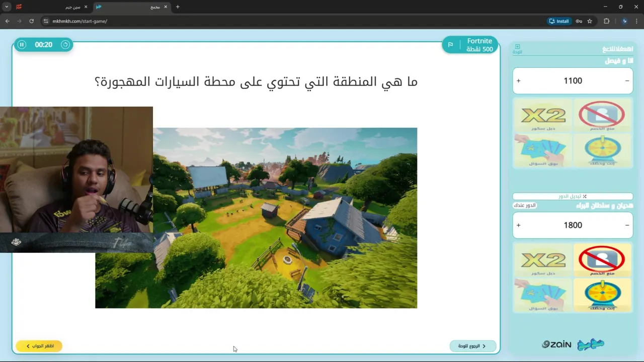Open the tab search dropdown
This screenshot has width=644, height=362.
[7, 7]
